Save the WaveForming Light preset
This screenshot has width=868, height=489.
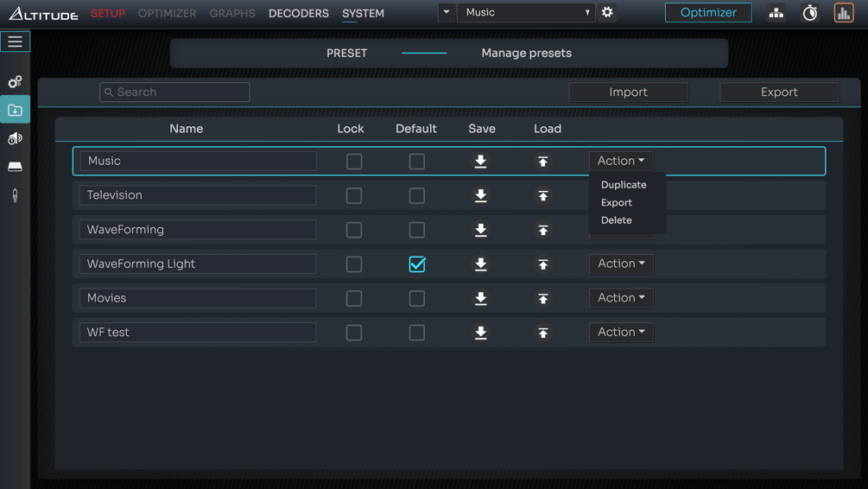coord(480,264)
